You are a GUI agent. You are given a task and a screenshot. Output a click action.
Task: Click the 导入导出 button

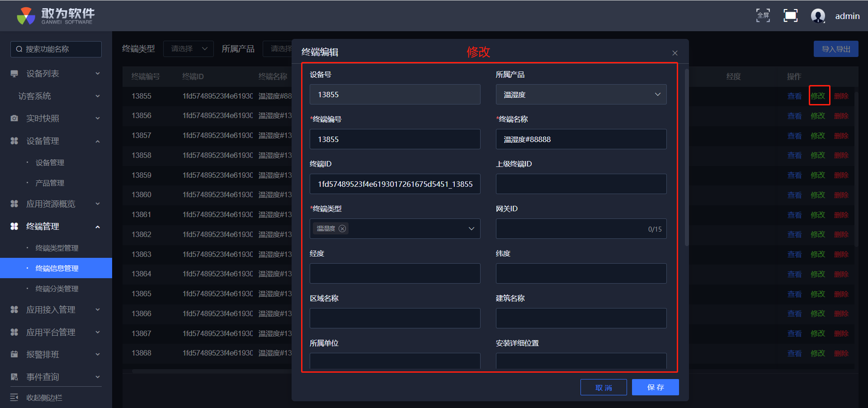pyautogui.click(x=836, y=49)
